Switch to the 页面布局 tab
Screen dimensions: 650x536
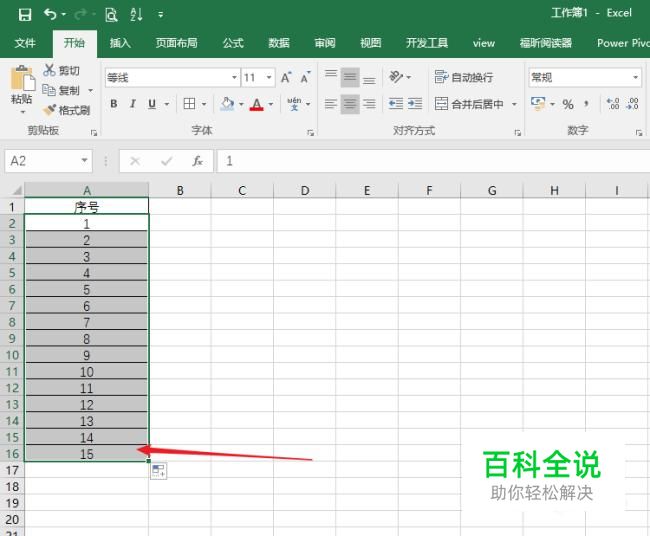tap(177, 43)
